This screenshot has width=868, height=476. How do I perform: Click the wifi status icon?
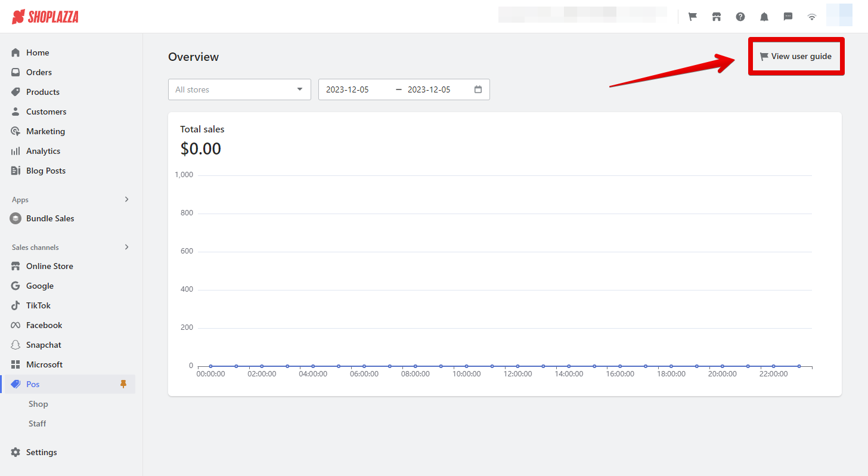point(812,17)
